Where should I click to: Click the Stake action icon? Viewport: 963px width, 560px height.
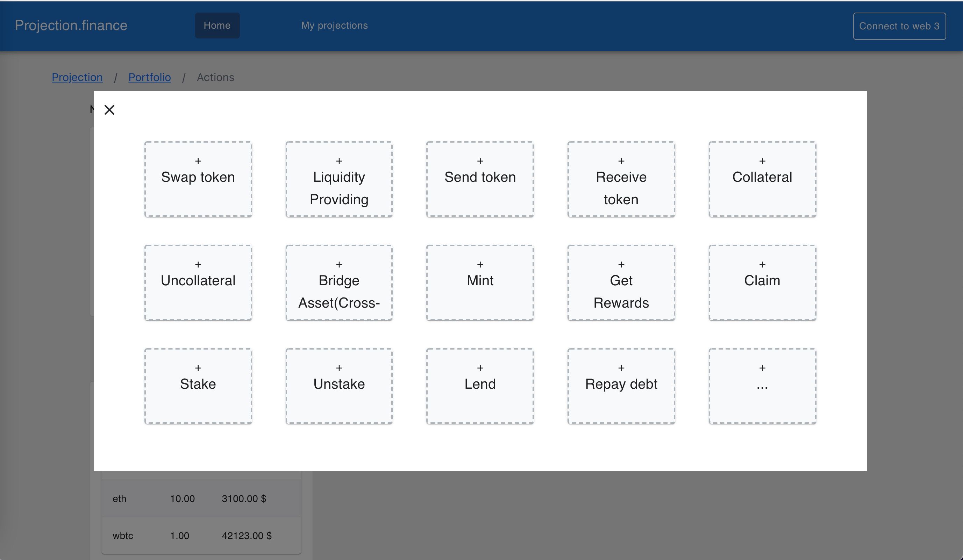click(x=198, y=386)
